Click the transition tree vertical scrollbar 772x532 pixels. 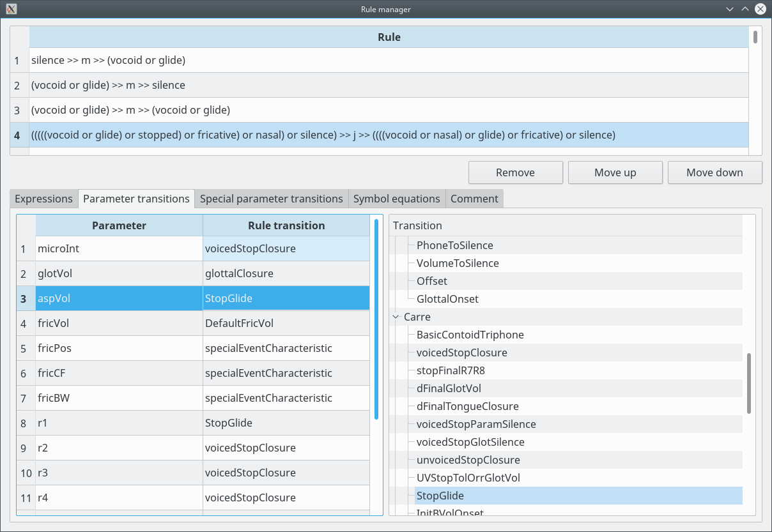coord(749,383)
